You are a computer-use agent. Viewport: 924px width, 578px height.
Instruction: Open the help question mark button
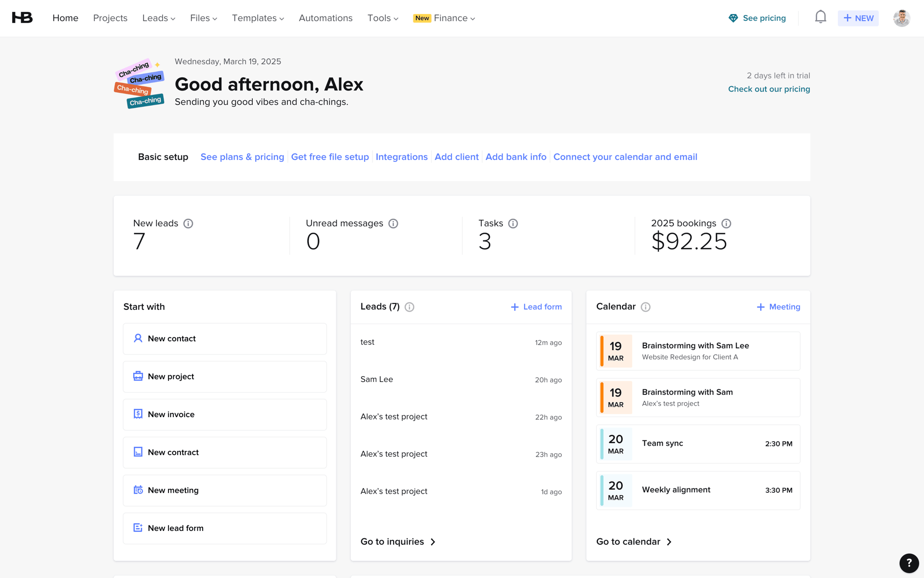click(x=909, y=563)
